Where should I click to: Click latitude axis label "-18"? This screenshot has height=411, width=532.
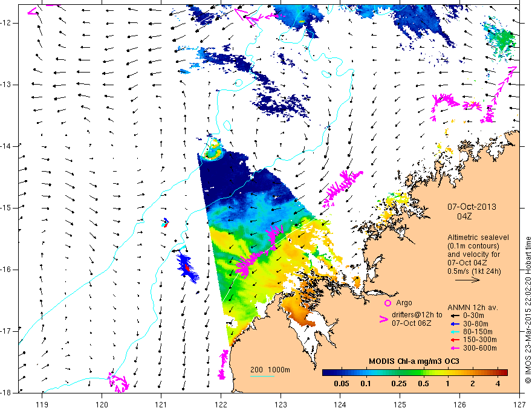6,393
